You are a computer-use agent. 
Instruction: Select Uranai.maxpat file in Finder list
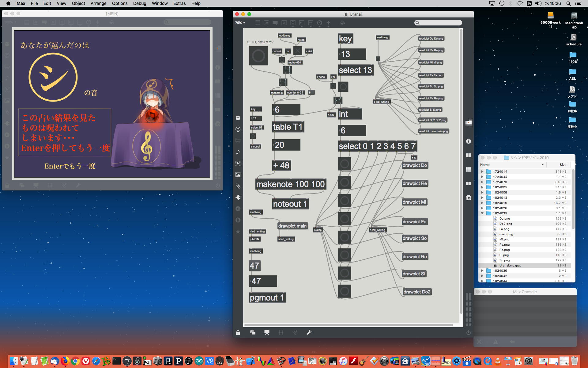point(510,266)
